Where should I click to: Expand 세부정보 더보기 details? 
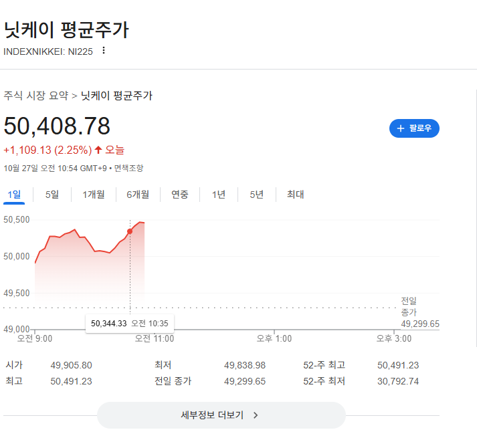click(x=221, y=415)
